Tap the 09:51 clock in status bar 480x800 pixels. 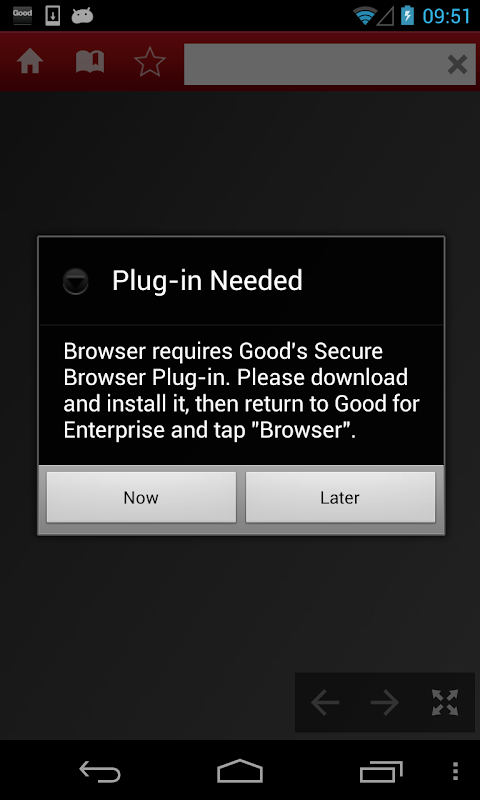pyautogui.click(x=446, y=16)
